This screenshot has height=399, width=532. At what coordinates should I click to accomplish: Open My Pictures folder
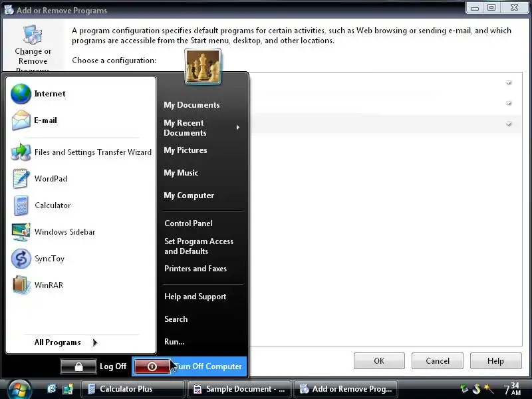tap(186, 150)
